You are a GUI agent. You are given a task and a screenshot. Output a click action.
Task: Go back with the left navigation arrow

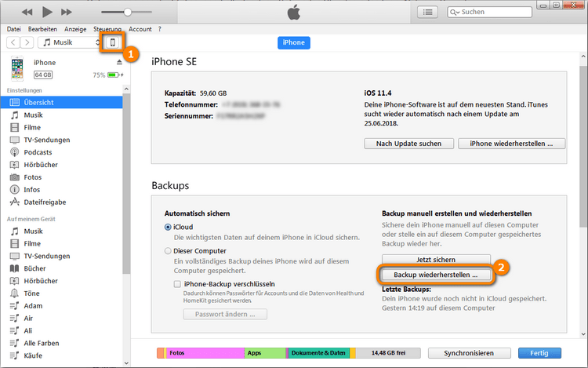(x=13, y=42)
